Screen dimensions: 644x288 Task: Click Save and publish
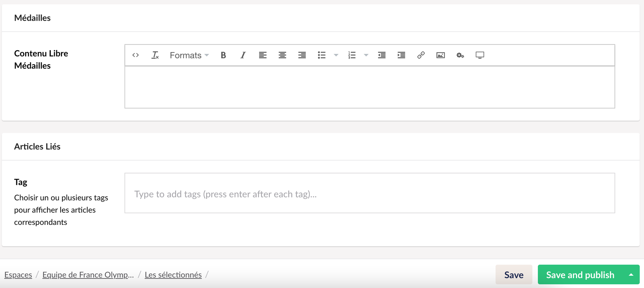tap(580, 275)
